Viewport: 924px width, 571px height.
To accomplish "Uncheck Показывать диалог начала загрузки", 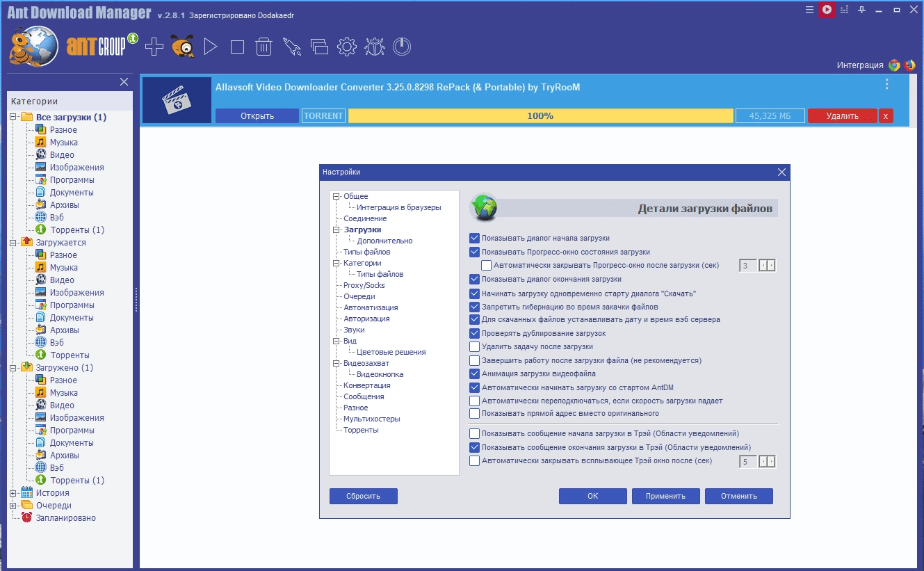I will point(475,238).
